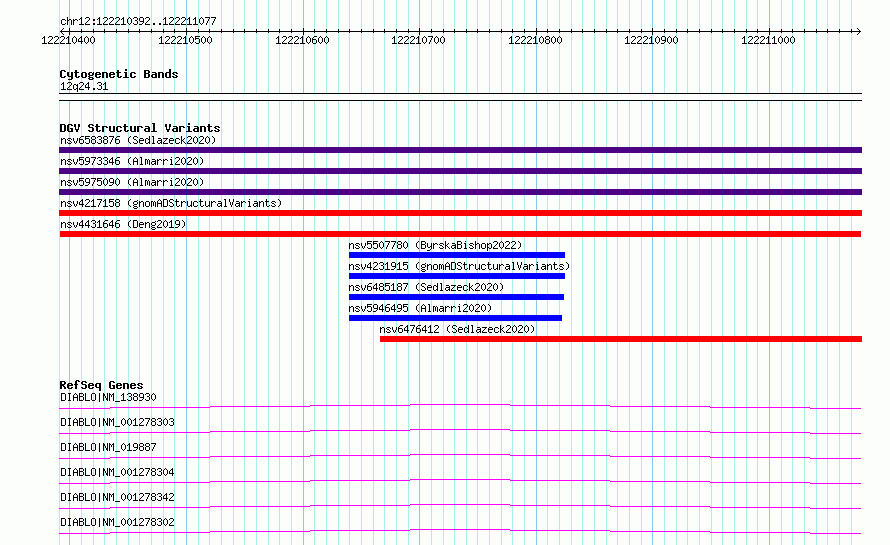Open the nsv5507780 (ByrskaBishop2022) label
890x545 pixels.
tap(435, 245)
